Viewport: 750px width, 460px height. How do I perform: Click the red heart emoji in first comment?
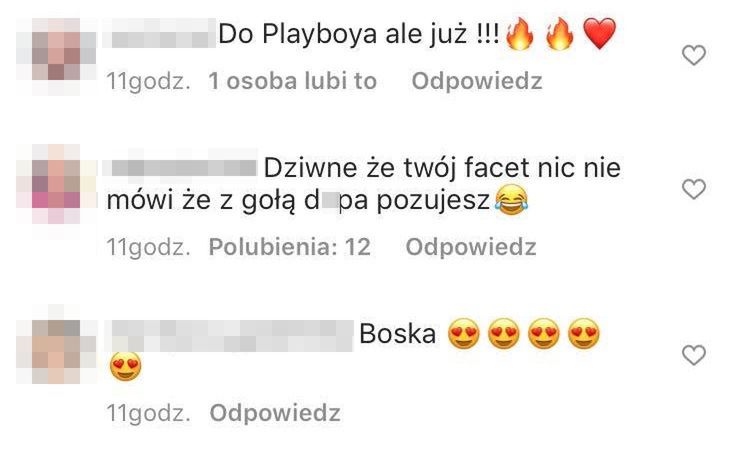point(600,33)
